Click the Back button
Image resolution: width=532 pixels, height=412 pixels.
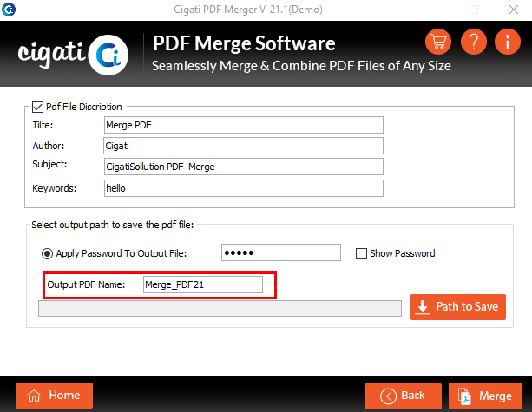pyautogui.click(x=403, y=396)
